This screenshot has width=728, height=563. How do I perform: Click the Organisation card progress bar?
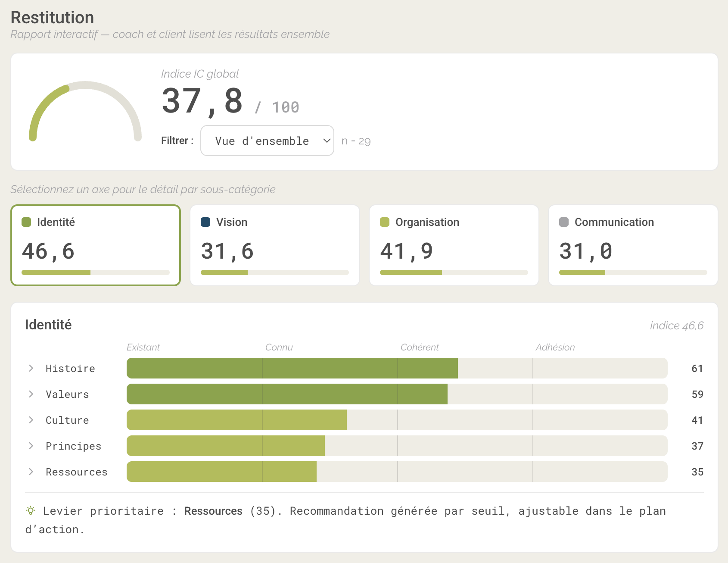pos(454,272)
